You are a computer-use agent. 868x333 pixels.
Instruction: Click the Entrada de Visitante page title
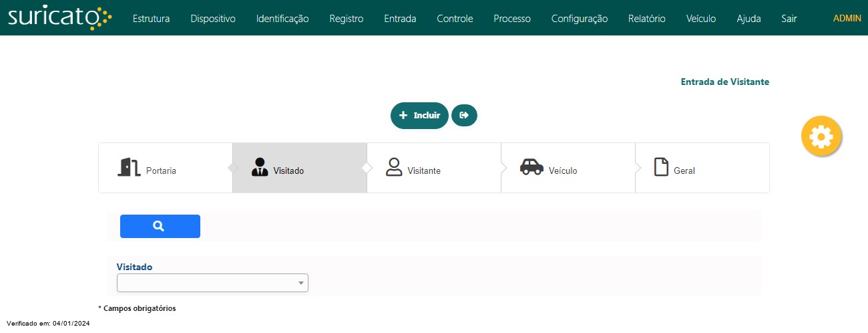click(x=725, y=82)
